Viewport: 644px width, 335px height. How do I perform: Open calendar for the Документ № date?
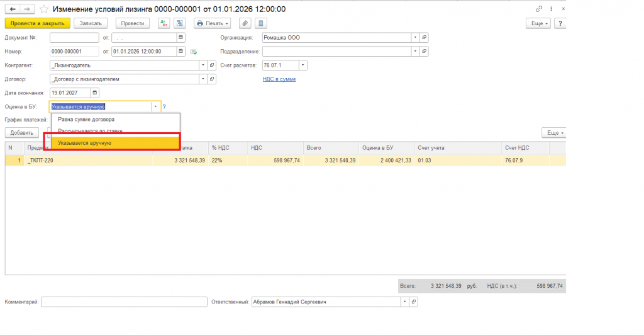[x=180, y=37]
